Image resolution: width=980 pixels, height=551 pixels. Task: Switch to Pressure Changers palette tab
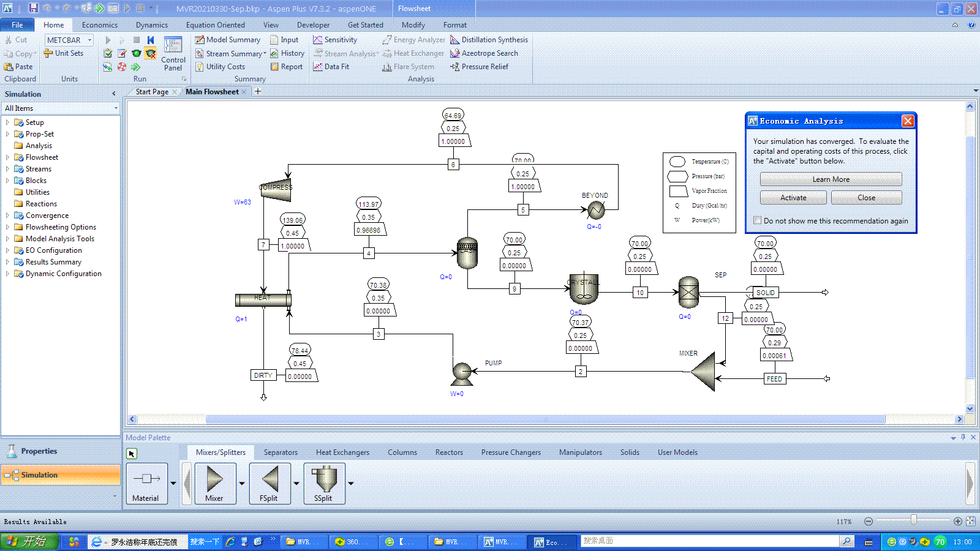point(511,452)
